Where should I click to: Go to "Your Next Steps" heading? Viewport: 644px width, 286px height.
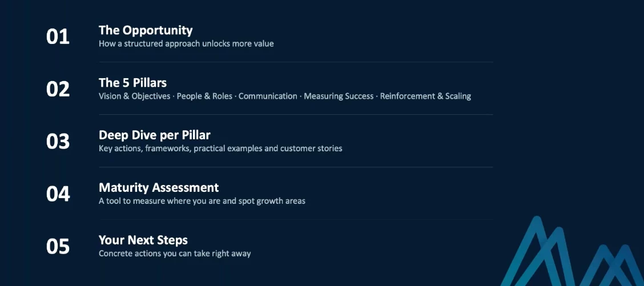pyautogui.click(x=143, y=240)
